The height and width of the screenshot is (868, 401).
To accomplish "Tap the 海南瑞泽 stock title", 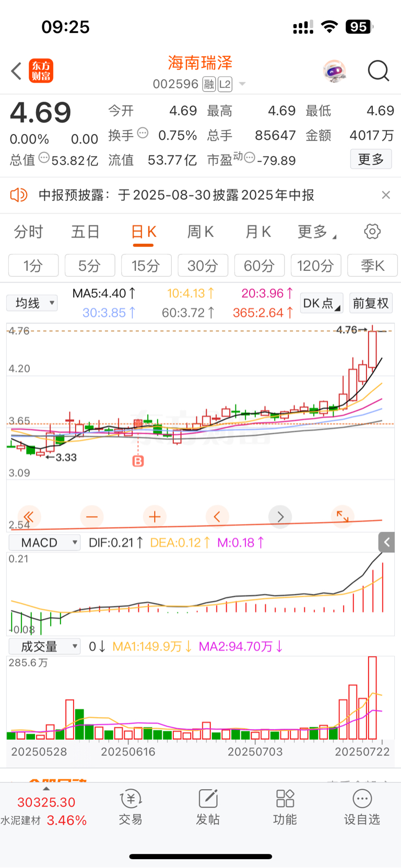I will coord(200,63).
